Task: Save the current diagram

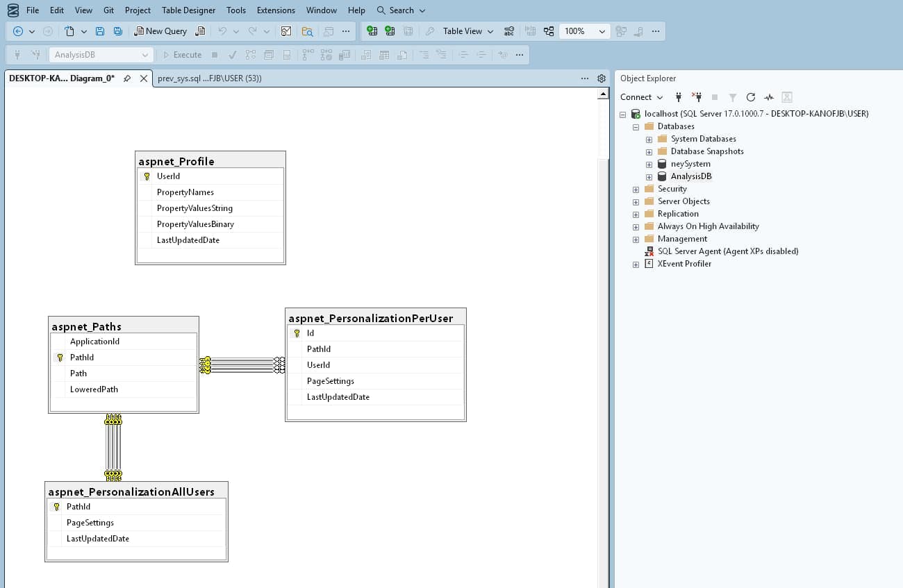Action: click(x=99, y=31)
